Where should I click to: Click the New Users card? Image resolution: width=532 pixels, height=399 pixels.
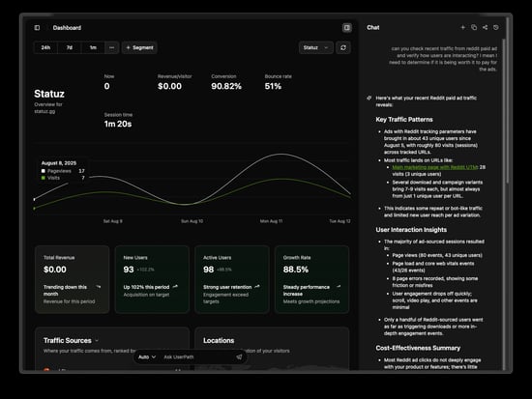point(152,279)
